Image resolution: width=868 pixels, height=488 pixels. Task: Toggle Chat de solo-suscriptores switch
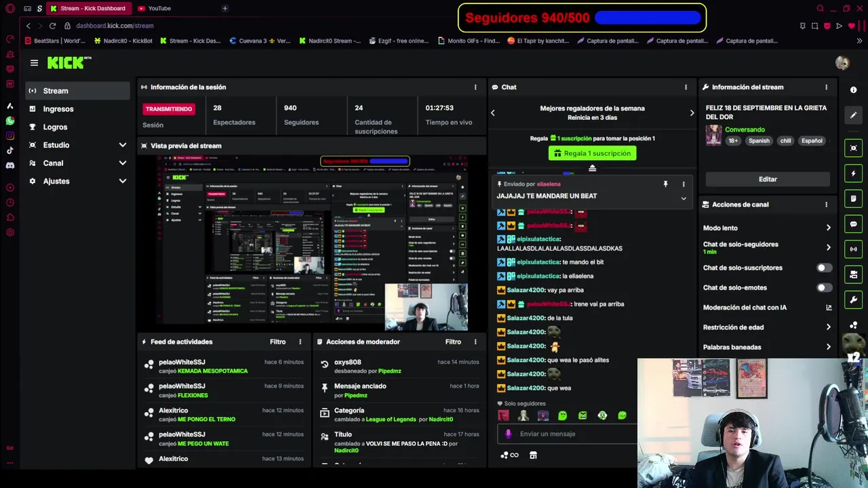pyautogui.click(x=824, y=268)
